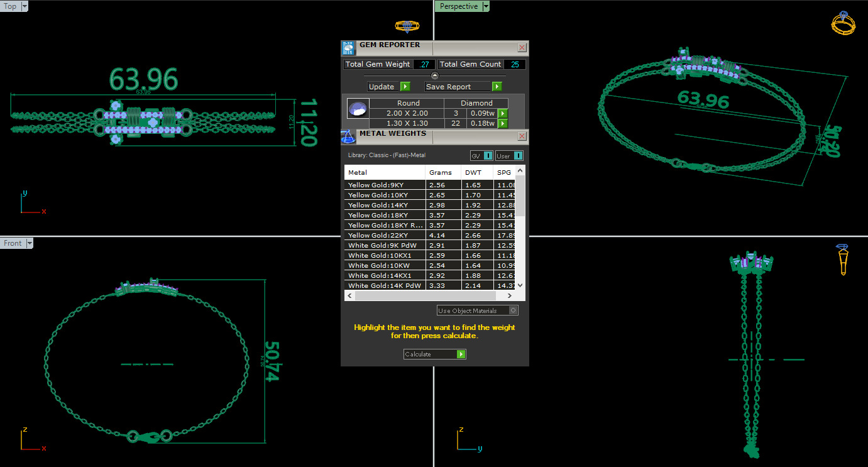Select the Yellow Gold:18KY R... row

(430, 225)
